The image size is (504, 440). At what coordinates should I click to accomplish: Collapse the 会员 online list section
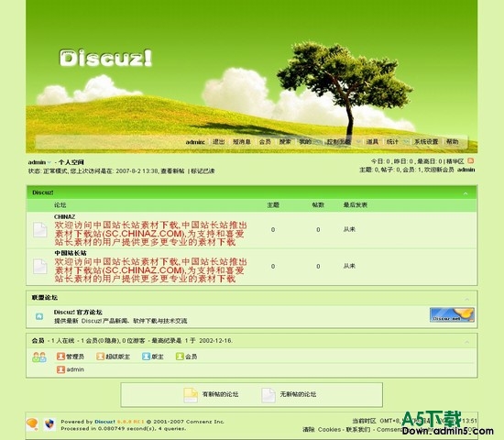(x=466, y=342)
